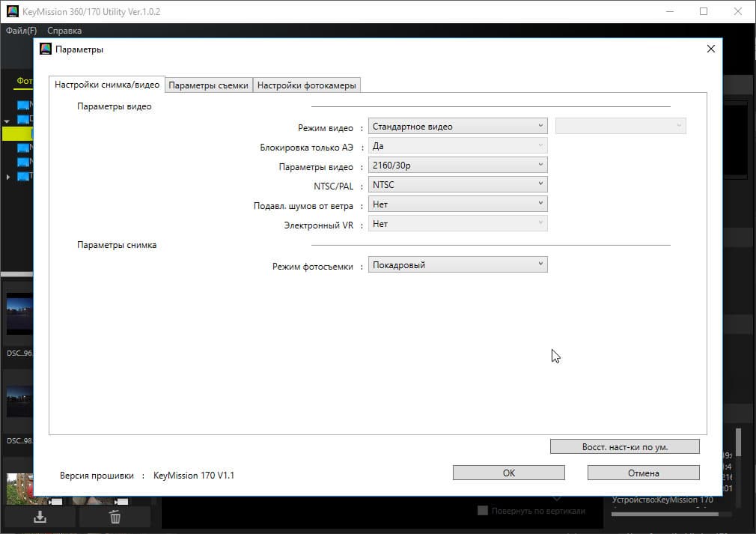756x534 pixels.
Task: Click the KeyMission Utility title bar icon
Action: click(x=13, y=11)
